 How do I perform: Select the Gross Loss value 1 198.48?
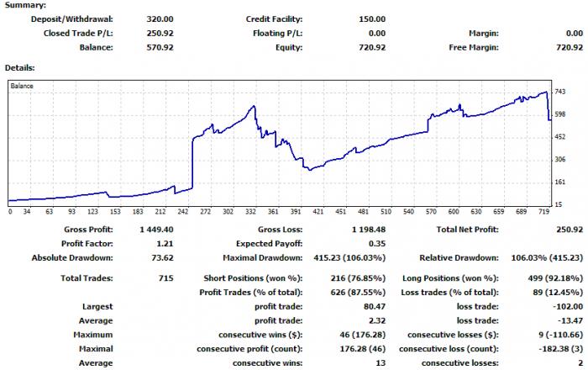[369, 230]
